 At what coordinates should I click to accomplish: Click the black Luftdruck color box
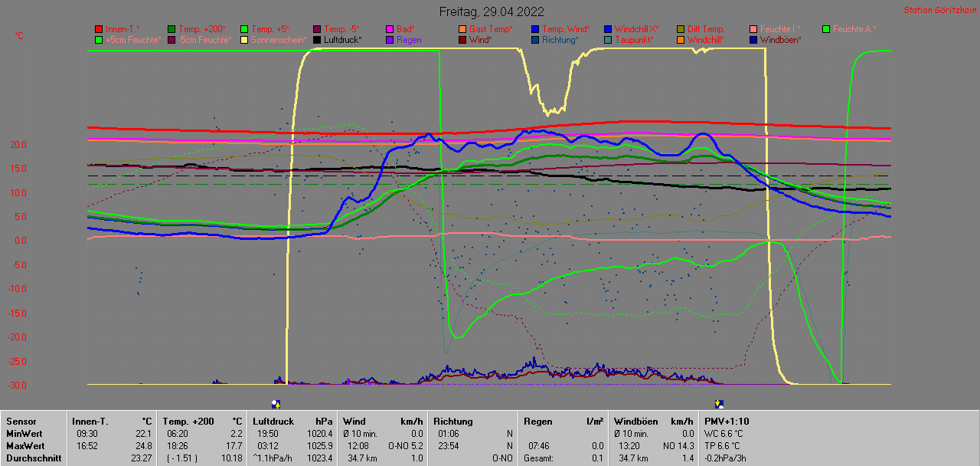coord(318,40)
